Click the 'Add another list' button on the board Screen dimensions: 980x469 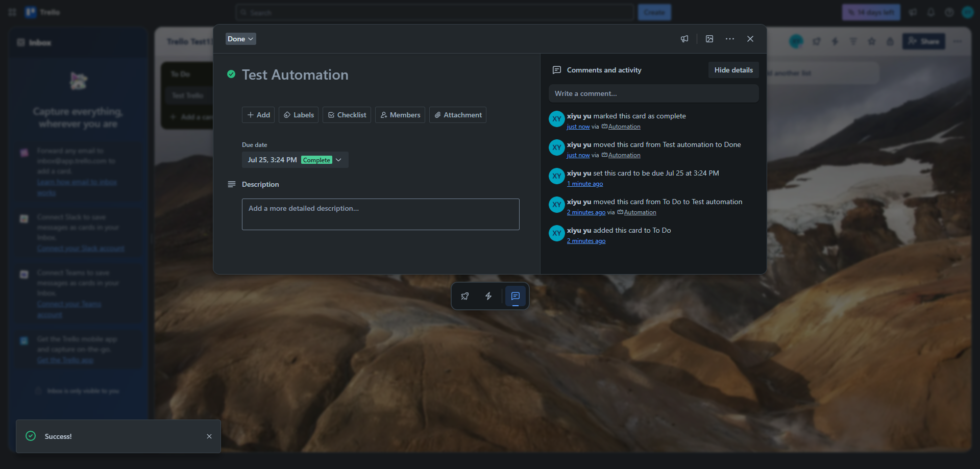coord(822,73)
